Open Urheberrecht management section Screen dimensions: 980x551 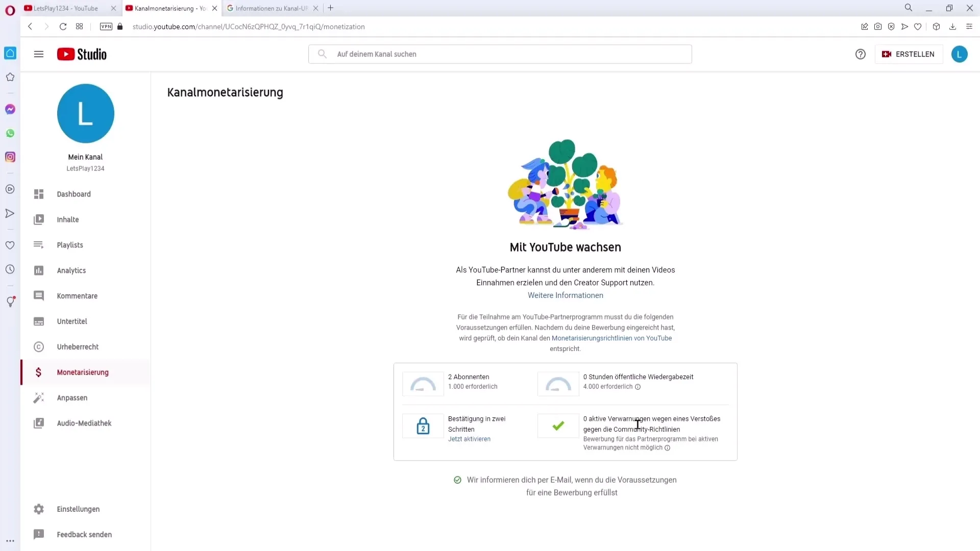pyautogui.click(x=78, y=346)
